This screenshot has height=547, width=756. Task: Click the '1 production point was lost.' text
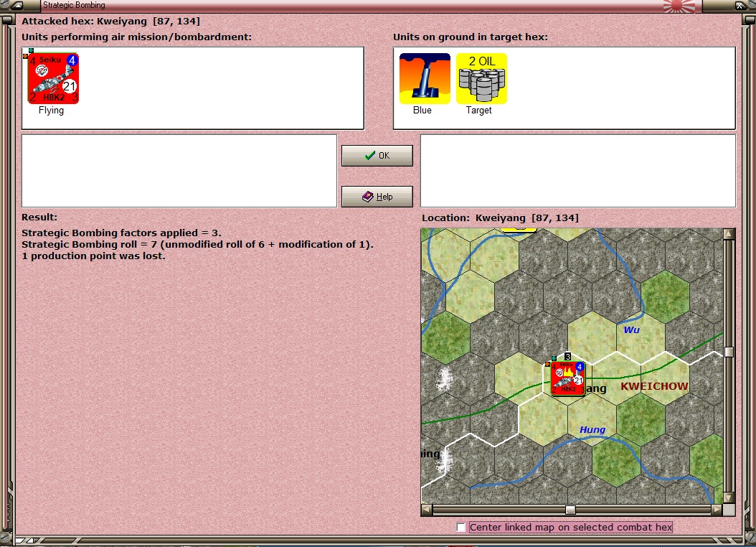click(93, 256)
